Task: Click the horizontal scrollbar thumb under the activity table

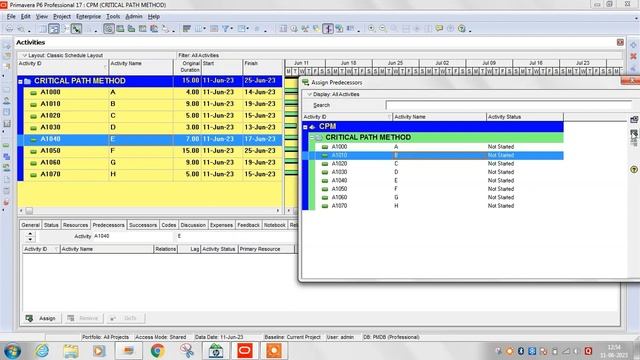Action: pyautogui.click(x=29, y=211)
